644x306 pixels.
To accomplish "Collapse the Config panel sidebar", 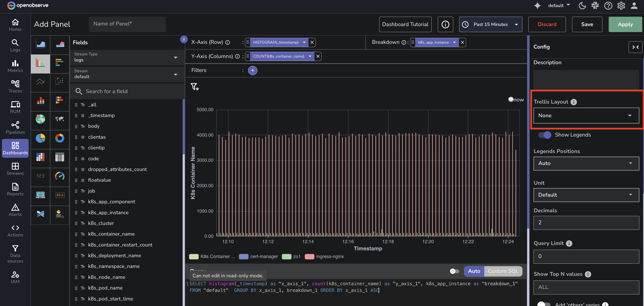I will [635, 47].
